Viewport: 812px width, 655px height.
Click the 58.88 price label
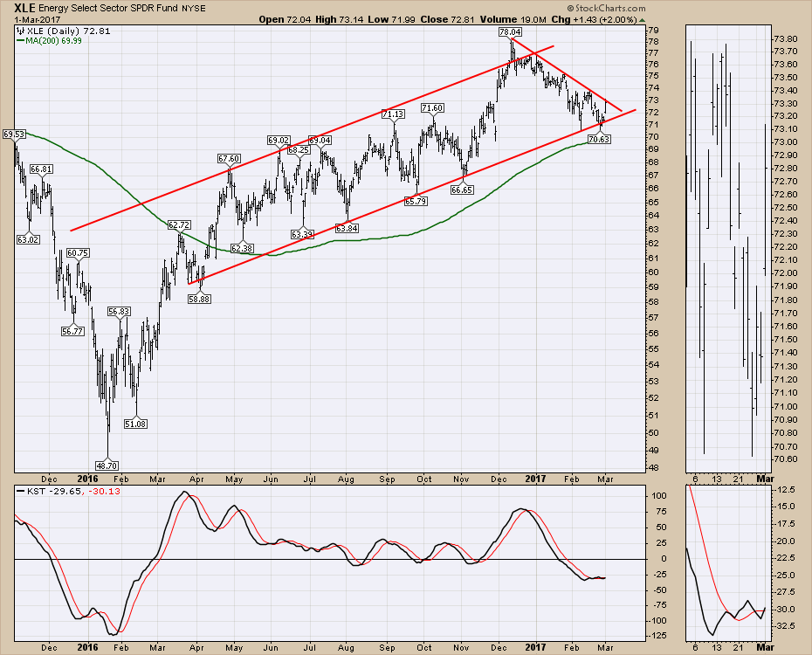coord(199,299)
